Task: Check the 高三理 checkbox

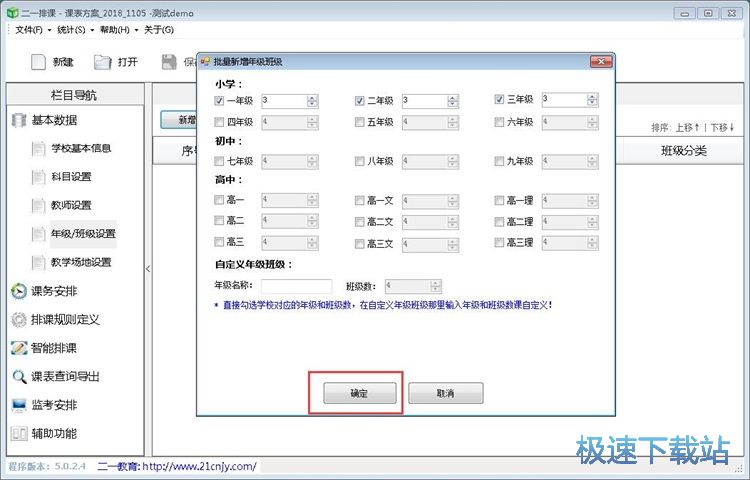Action: (499, 243)
